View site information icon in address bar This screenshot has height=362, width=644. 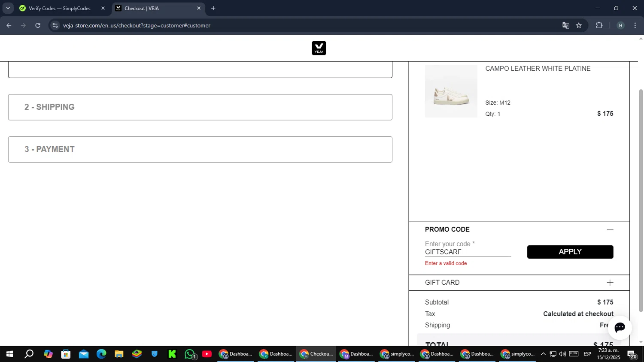[x=55, y=25]
